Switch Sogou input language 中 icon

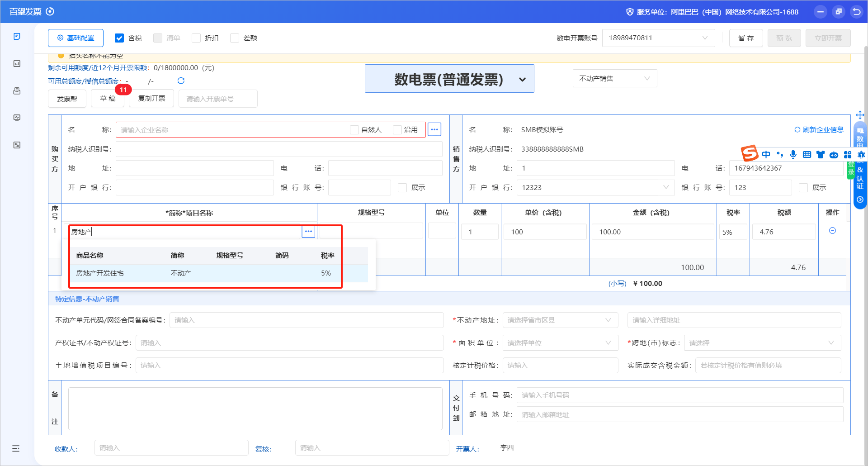tap(766, 154)
